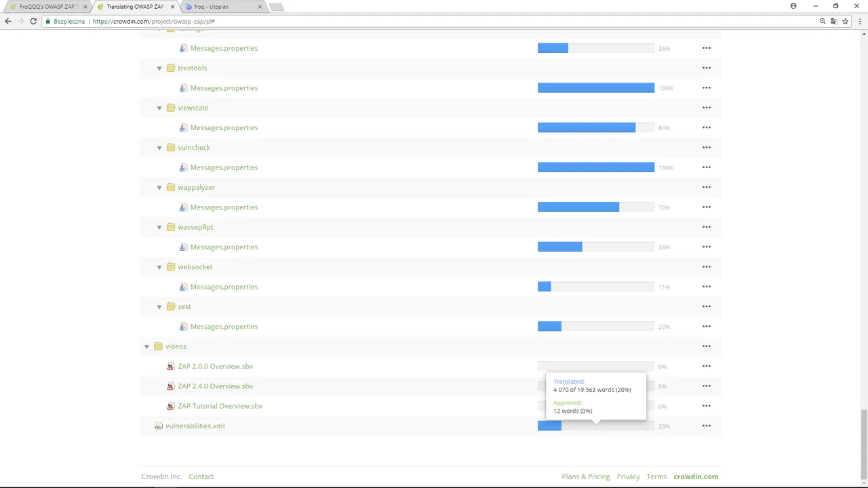The height and width of the screenshot is (488, 868).
Task: Click Messages.properties under zest
Action: tap(224, 327)
